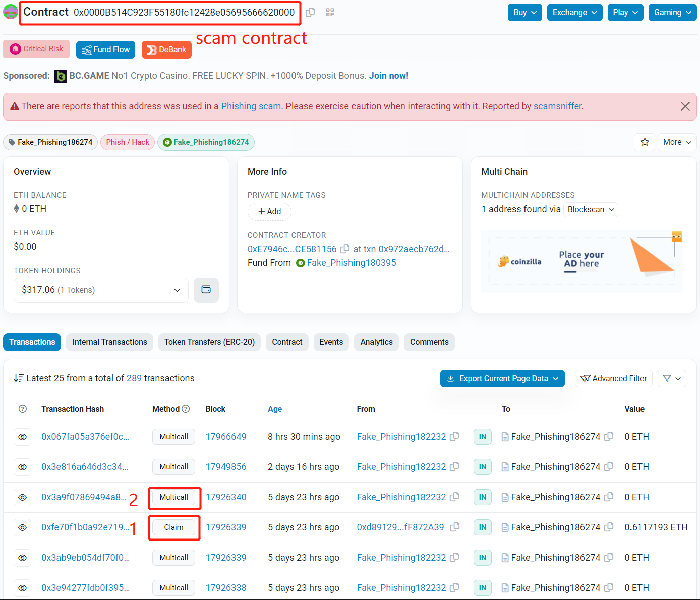The image size is (700, 600).
Task: Preview transaction 0x067fa05a376ef0c with eye icon
Action: pos(23,437)
